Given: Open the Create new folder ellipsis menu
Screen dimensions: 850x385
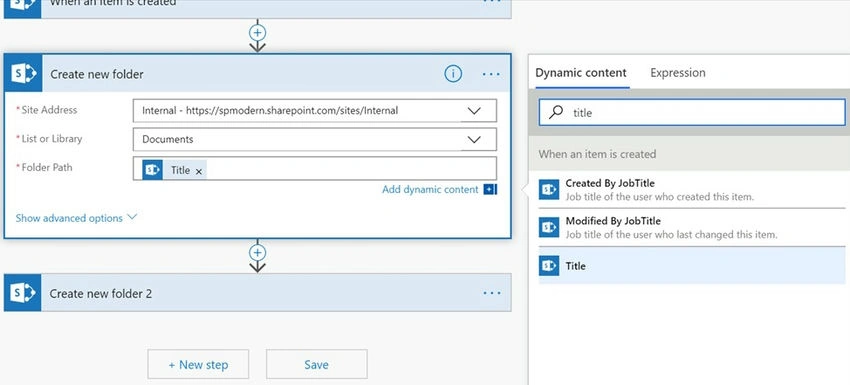Looking at the screenshot, I should pyautogui.click(x=491, y=74).
